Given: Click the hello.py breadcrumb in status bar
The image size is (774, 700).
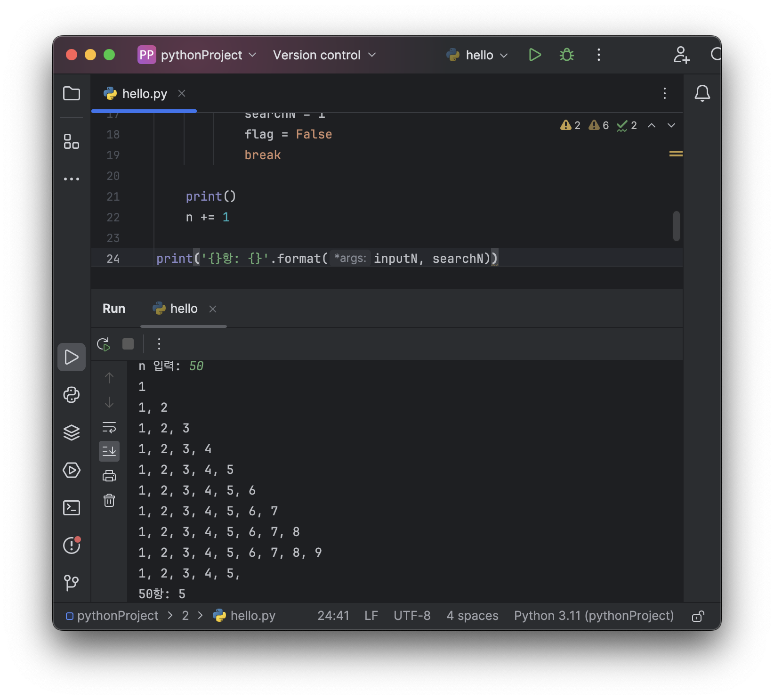Looking at the screenshot, I should coord(244,616).
